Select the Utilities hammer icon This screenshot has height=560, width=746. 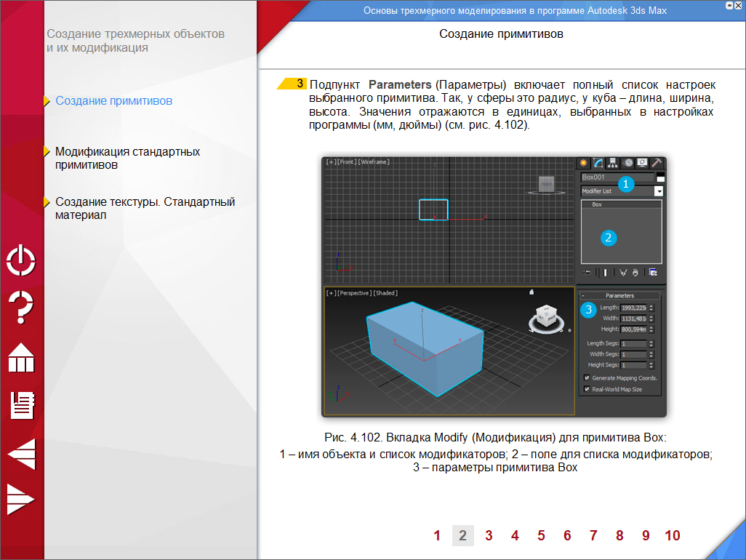(656, 163)
